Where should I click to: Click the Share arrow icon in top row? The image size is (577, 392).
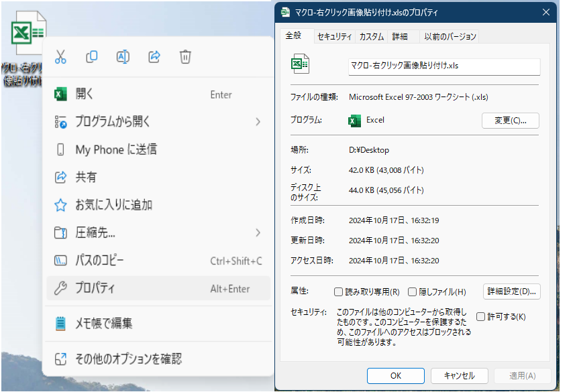(154, 57)
